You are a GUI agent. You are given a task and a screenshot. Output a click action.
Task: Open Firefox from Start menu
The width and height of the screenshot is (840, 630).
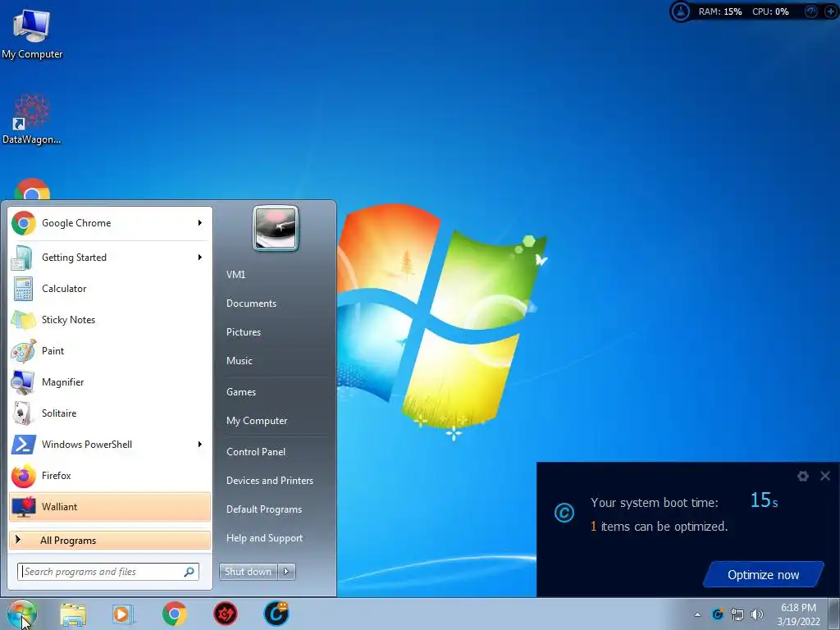tap(110, 476)
